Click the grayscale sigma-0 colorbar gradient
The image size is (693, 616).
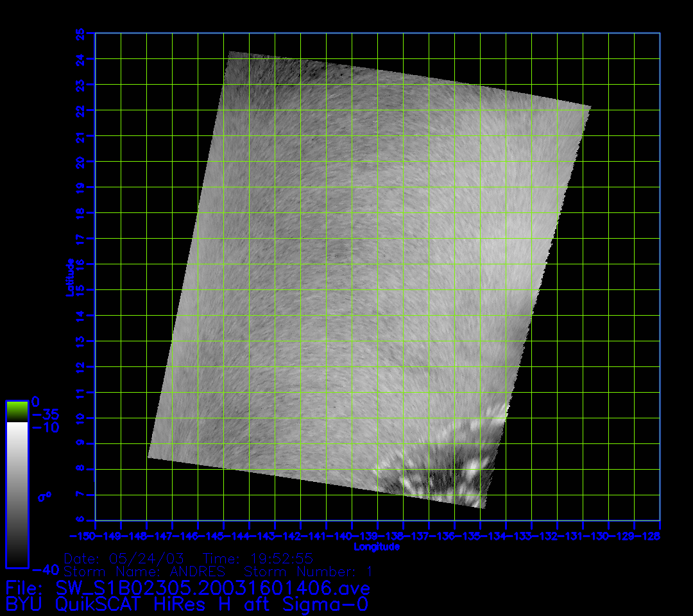(17, 494)
